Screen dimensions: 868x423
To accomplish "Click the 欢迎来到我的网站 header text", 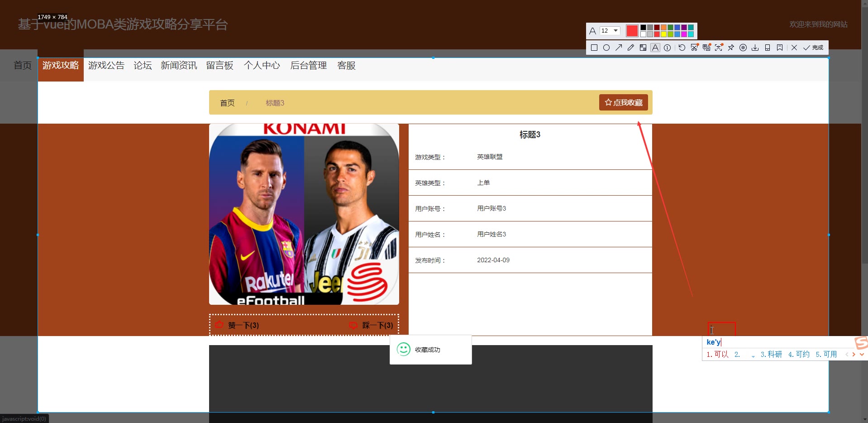I will click(819, 24).
